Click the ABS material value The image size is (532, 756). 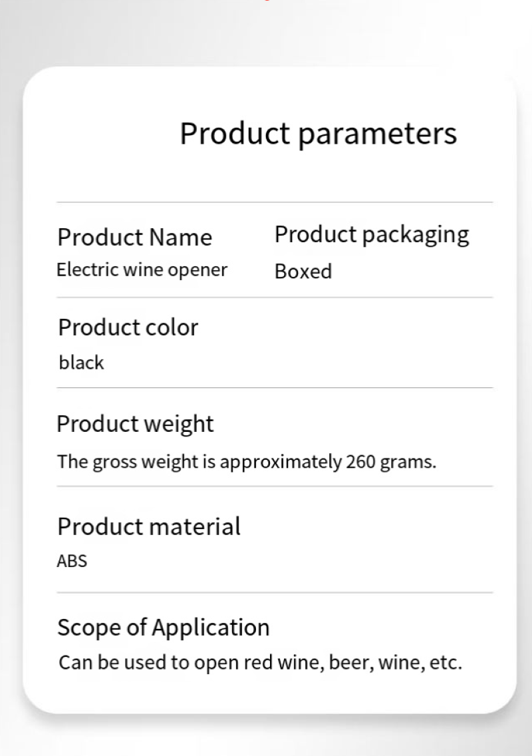point(72,561)
